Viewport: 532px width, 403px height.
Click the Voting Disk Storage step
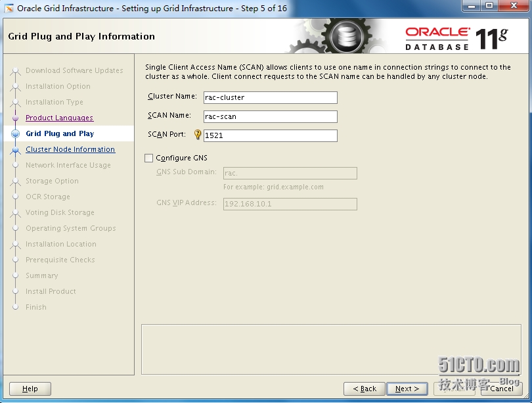pos(60,212)
